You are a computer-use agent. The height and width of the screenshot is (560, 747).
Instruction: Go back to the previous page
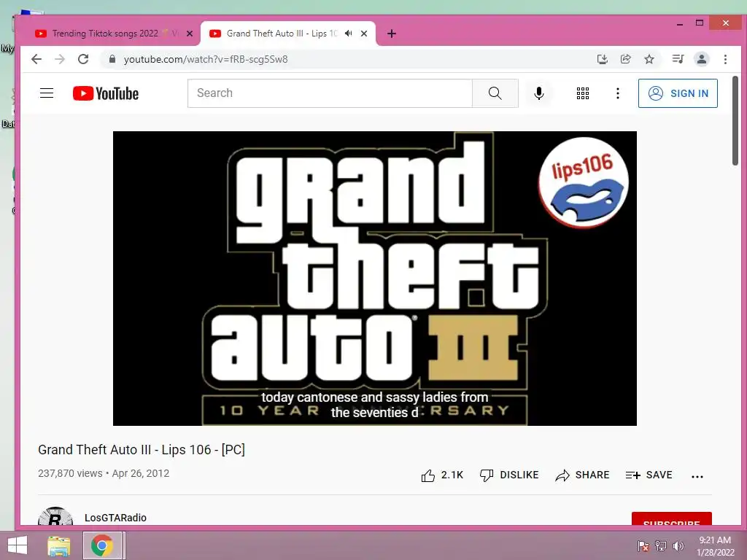pyautogui.click(x=36, y=59)
